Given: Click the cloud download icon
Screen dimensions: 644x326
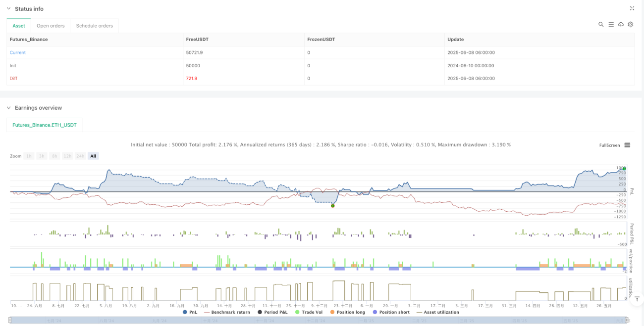Looking at the screenshot, I should [621, 24].
